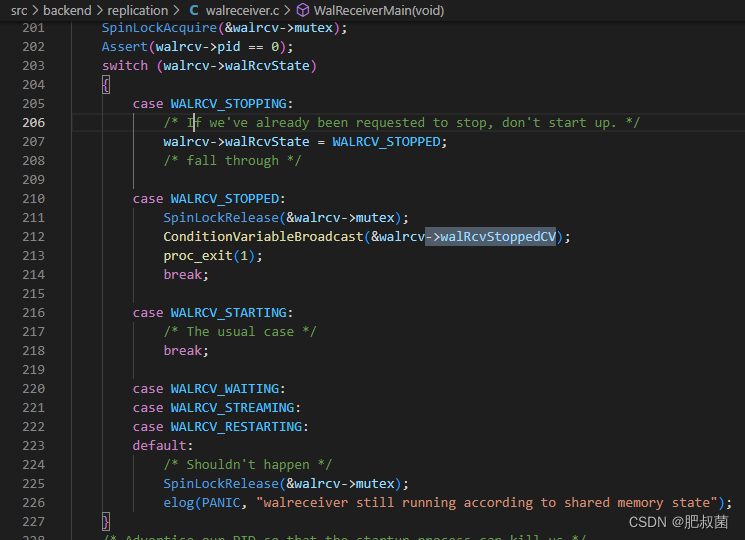Image resolution: width=745 pixels, height=540 pixels.
Task: Click 'The usual case' comment
Action: click(240, 332)
